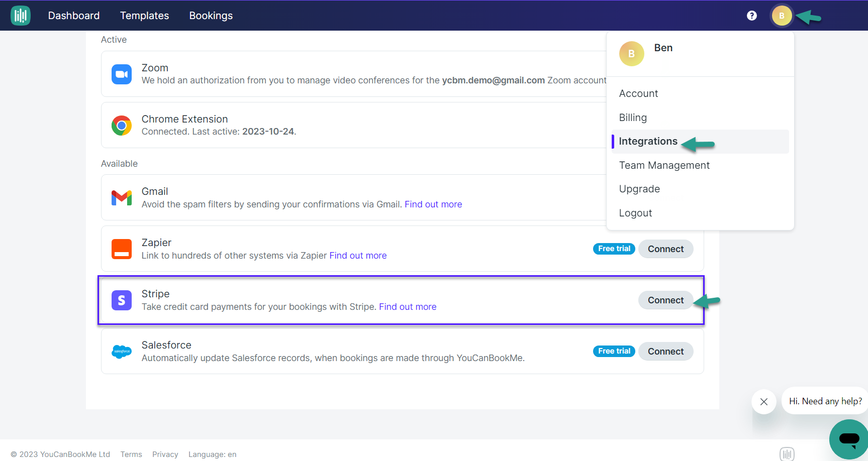Click the footer YouCanBookMe logo icon

point(787,453)
